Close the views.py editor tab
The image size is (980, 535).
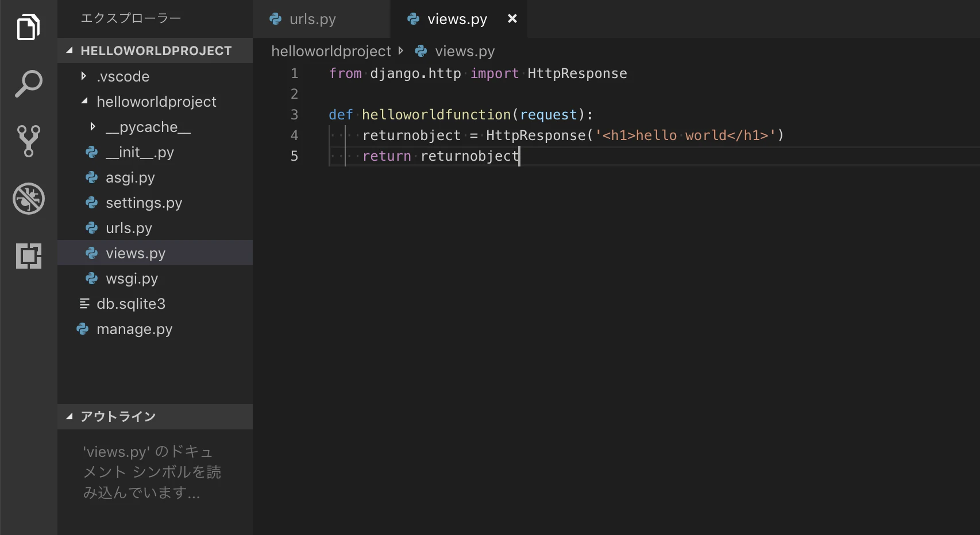(x=512, y=19)
